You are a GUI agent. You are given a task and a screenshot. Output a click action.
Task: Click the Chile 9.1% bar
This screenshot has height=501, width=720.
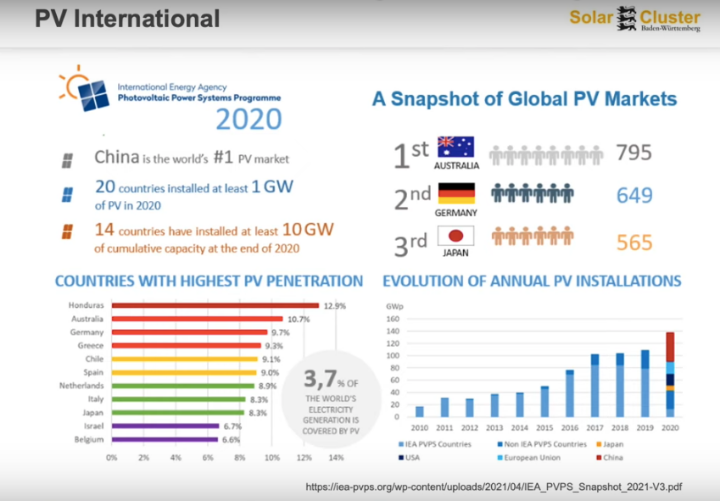pos(185,359)
